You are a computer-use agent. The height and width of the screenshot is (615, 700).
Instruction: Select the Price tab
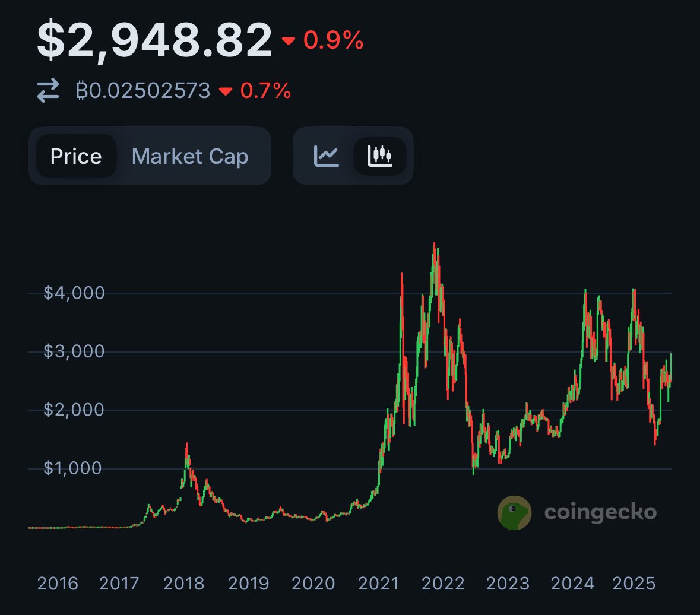76,156
